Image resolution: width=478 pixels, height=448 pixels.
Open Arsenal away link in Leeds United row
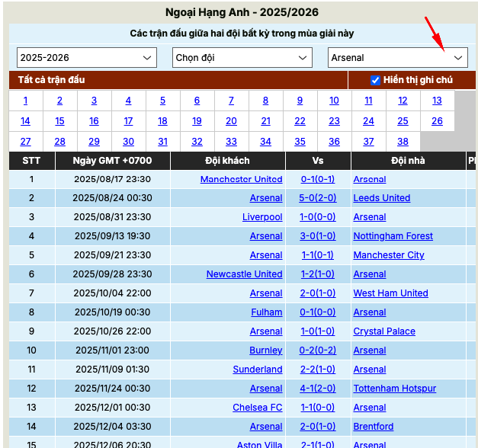(266, 198)
